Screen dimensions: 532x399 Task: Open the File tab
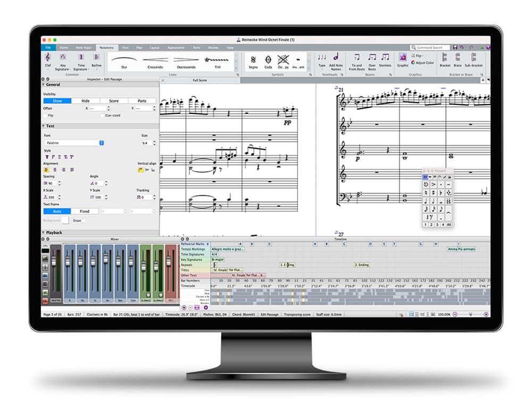[x=48, y=47]
